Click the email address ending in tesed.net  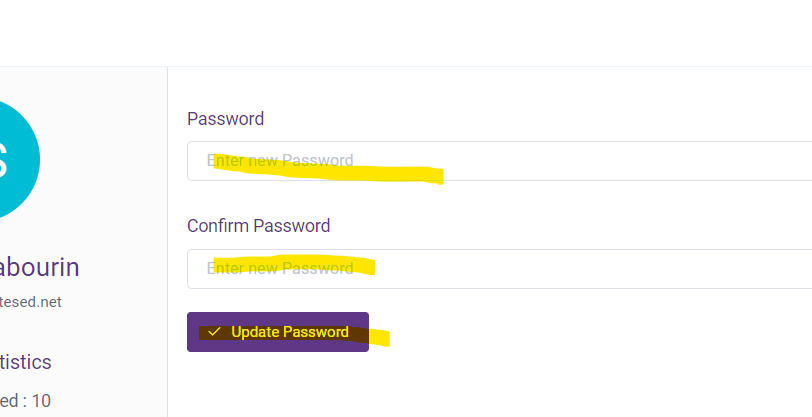31,302
